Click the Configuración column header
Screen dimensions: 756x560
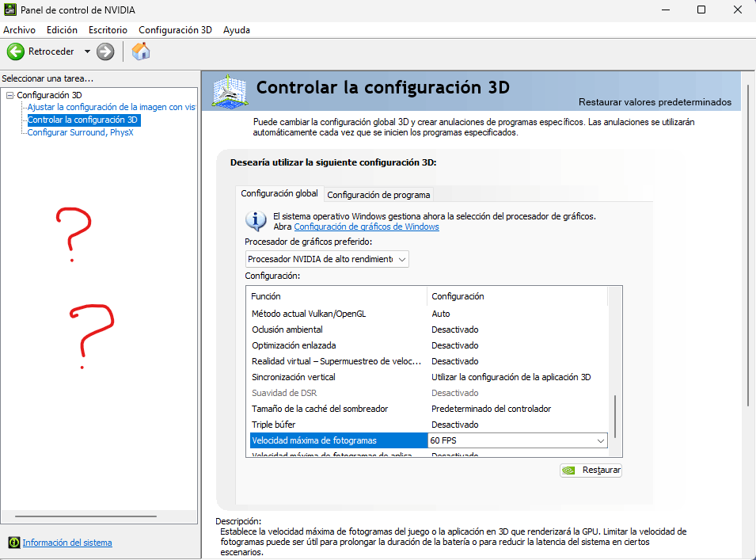pyautogui.click(x=518, y=296)
